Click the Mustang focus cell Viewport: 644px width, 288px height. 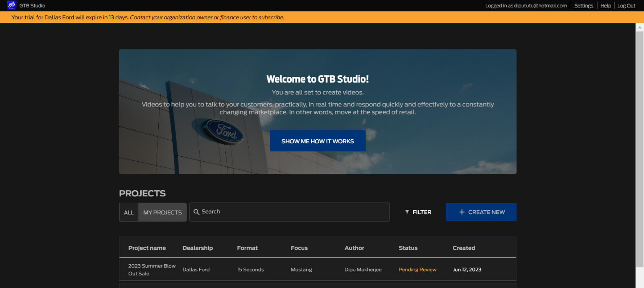coord(301,270)
